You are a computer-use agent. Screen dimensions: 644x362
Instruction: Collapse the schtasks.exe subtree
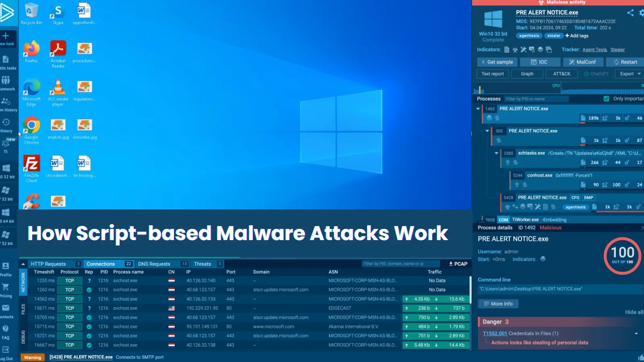pyautogui.click(x=496, y=153)
